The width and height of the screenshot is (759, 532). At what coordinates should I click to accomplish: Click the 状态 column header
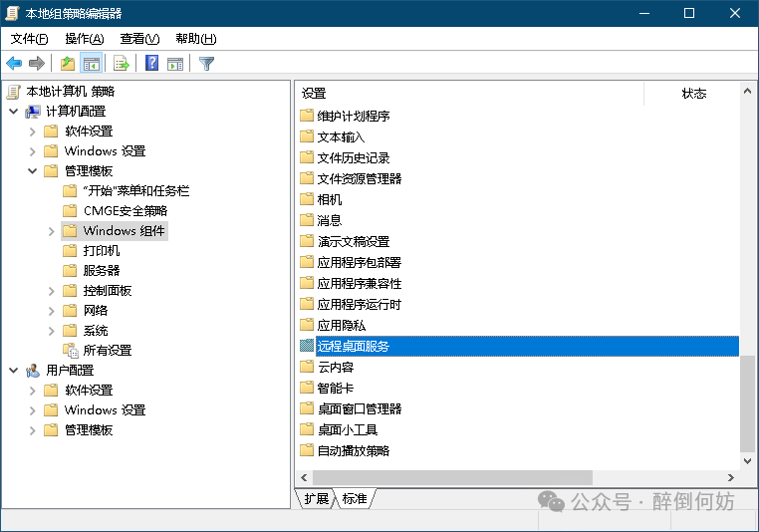[693, 94]
